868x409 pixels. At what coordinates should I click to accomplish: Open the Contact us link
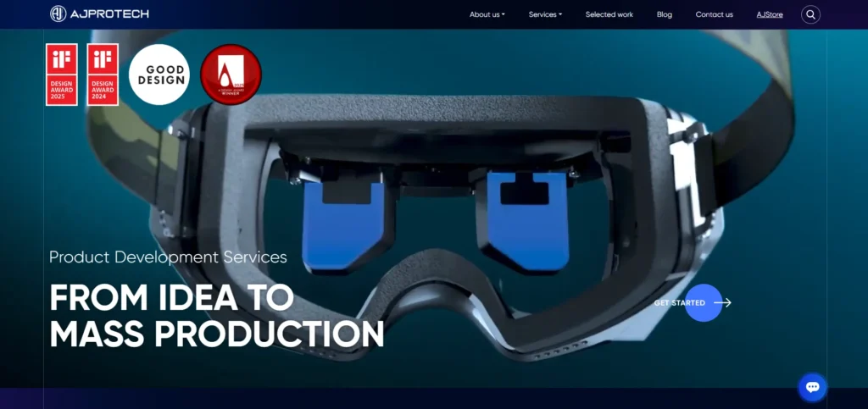pos(714,14)
